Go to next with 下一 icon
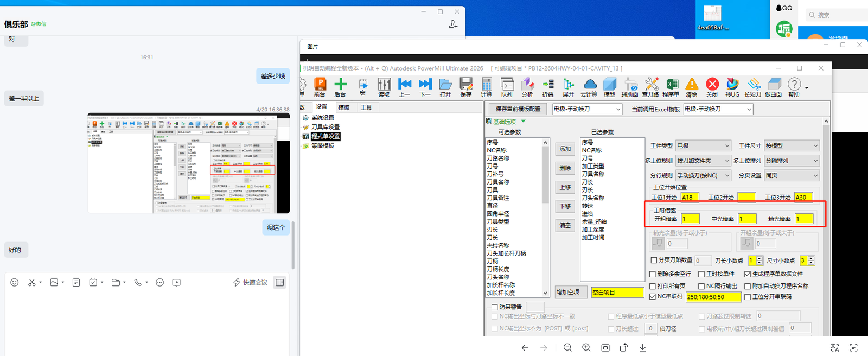This screenshot has width=868, height=356. 425,87
